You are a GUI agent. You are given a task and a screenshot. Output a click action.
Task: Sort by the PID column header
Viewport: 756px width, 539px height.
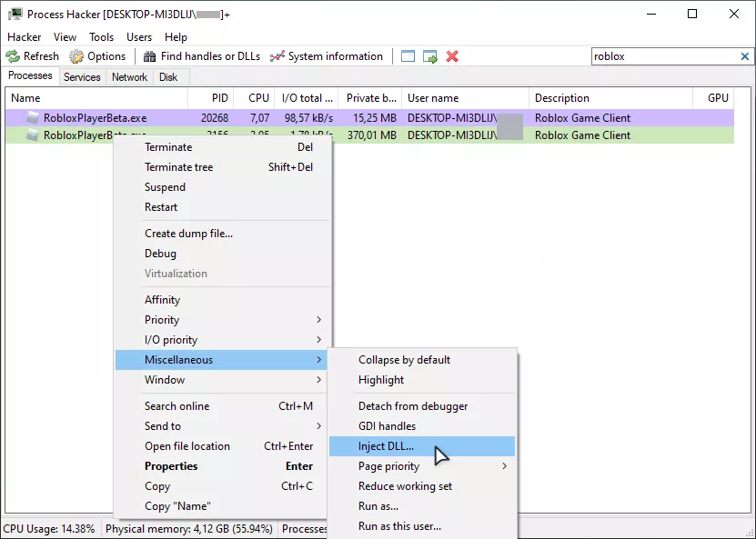(211, 98)
